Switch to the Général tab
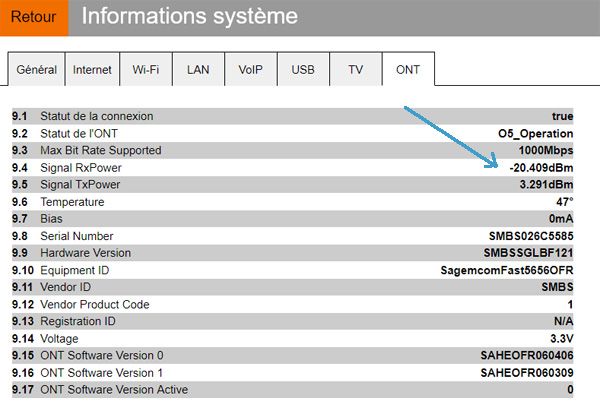The height and width of the screenshot is (414, 600). click(x=36, y=70)
